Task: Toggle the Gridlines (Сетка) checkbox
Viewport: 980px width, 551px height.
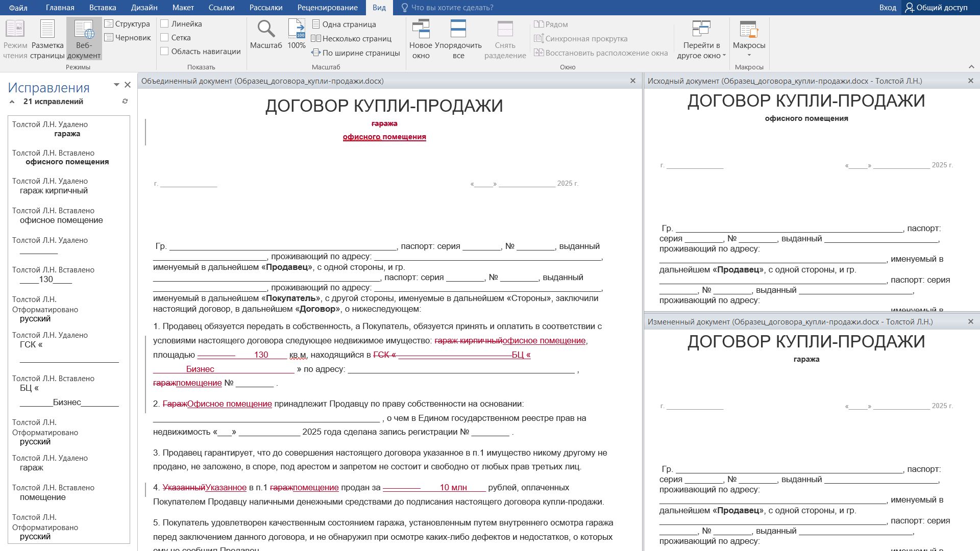Action: click(x=164, y=37)
